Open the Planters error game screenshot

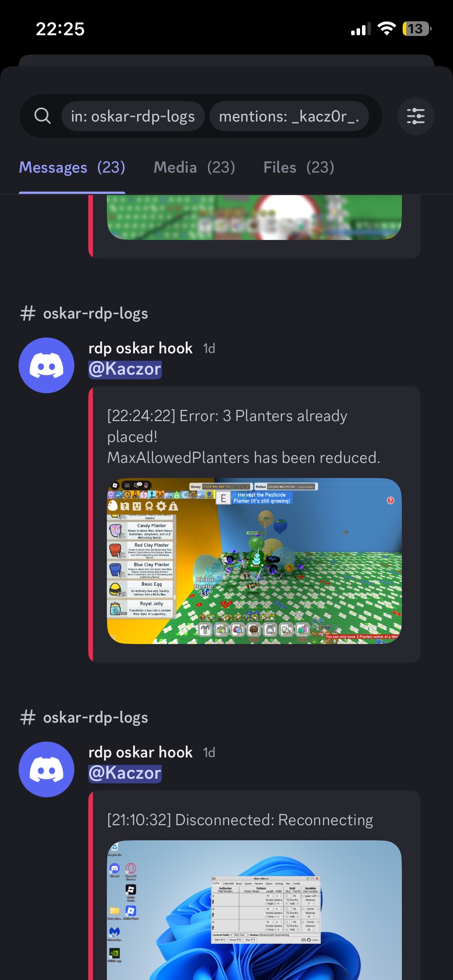pyautogui.click(x=254, y=561)
